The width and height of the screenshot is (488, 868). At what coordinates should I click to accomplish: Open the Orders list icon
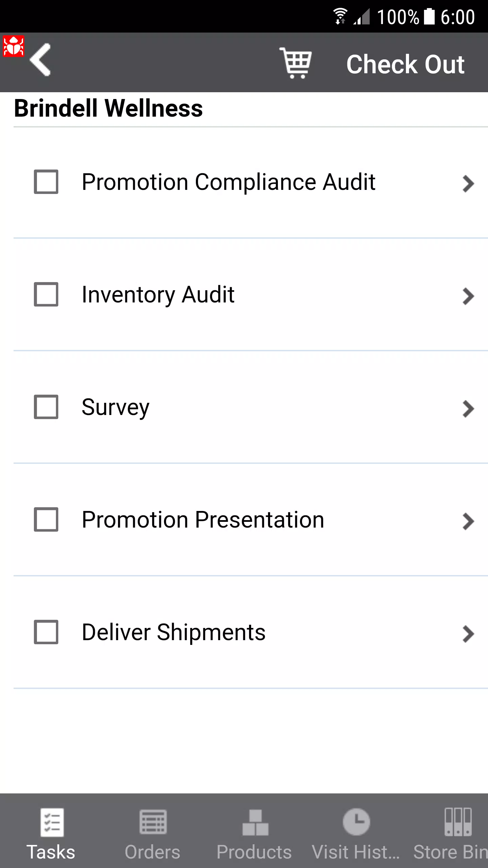tap(153, 822)
